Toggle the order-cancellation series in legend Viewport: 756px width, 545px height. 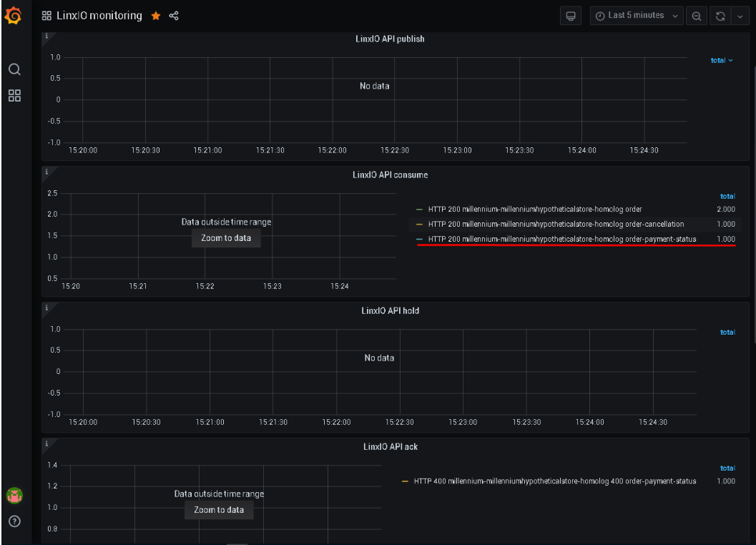(x=556, y=224)
